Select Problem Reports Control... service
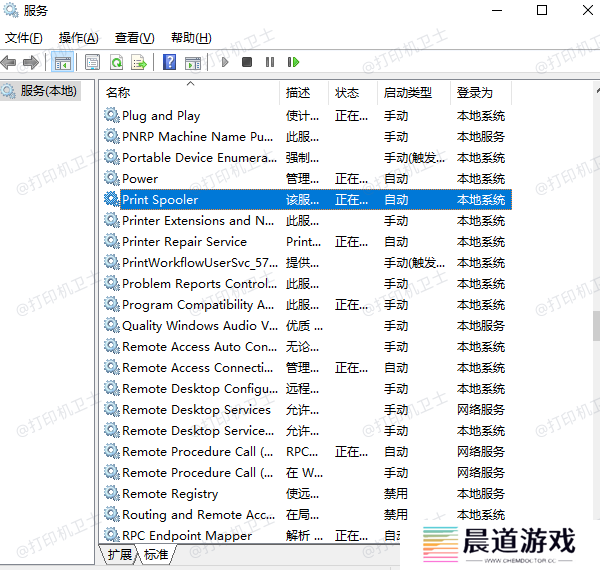This screenshot has height=570, width=600. click(x=307, y=284)
